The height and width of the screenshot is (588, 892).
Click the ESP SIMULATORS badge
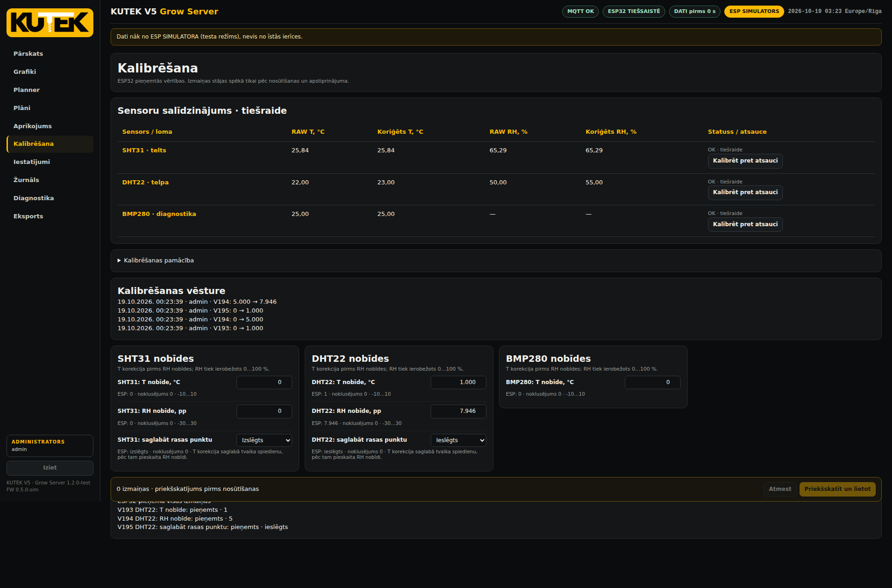pyautogui.click(x=754, y=12)
